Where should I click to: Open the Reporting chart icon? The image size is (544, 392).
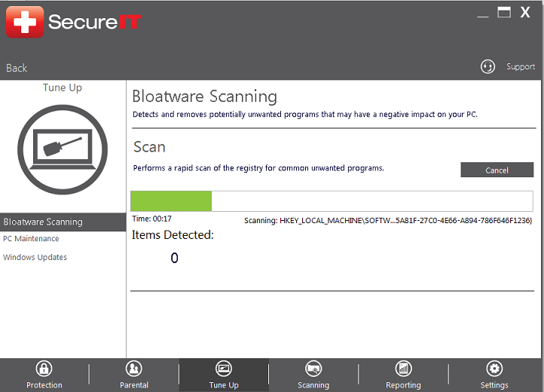pyautogui.click(x=404, y=369)
